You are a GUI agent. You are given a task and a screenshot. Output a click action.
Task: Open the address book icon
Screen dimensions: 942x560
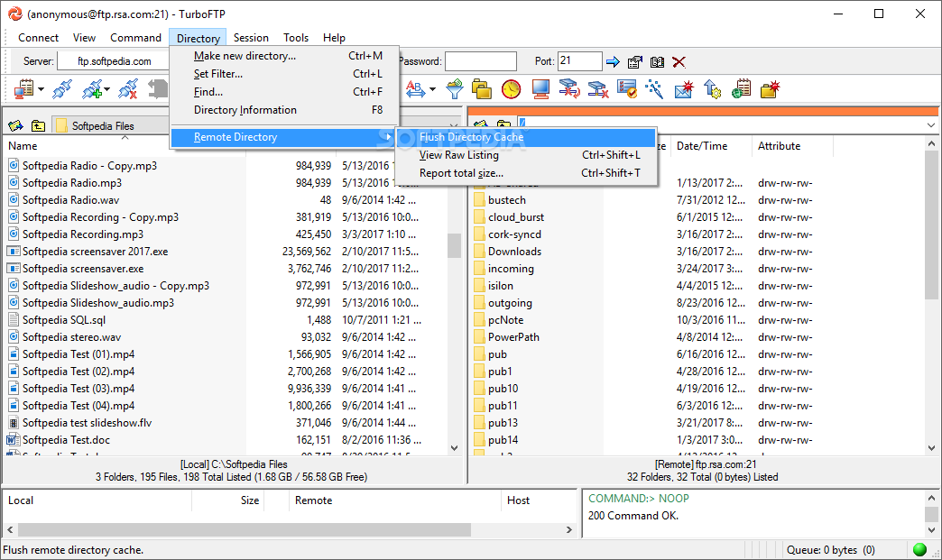[x=657, y=61]
